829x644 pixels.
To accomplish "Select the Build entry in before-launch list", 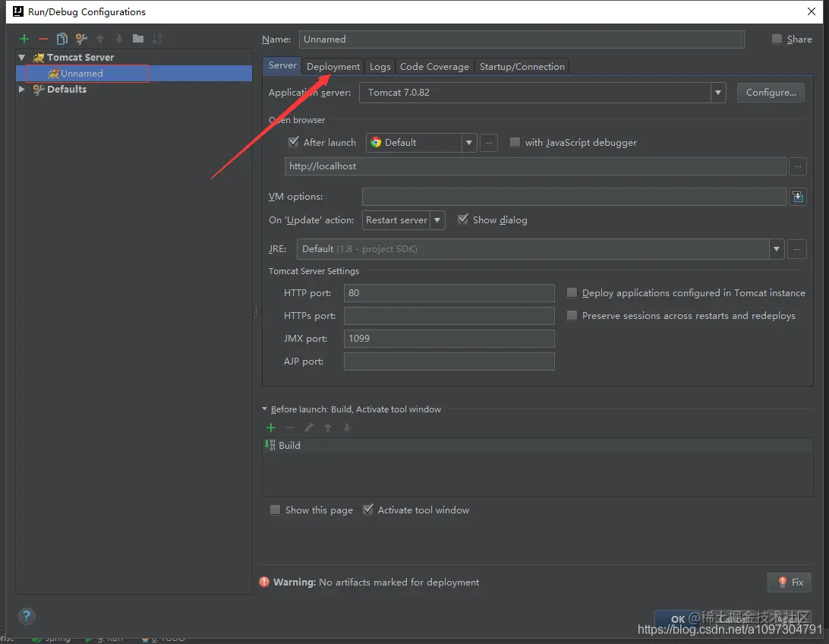I will coord(537,446).
